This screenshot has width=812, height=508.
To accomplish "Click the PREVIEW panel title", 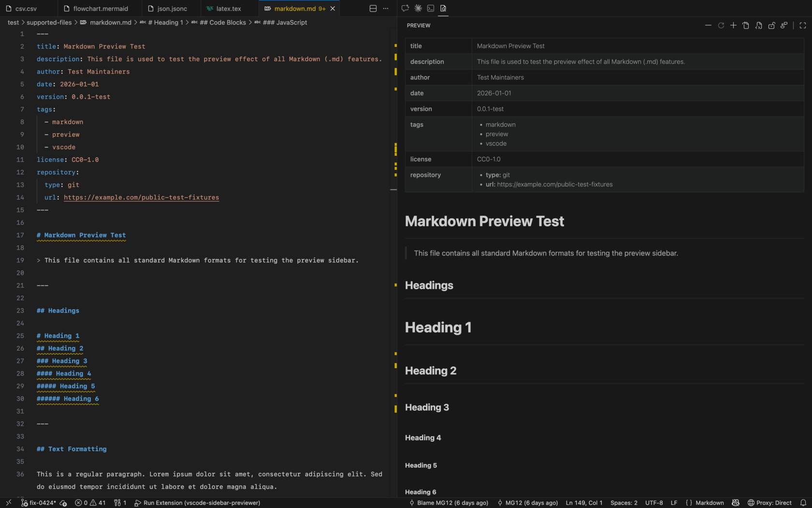I will (x=419, y=25).
